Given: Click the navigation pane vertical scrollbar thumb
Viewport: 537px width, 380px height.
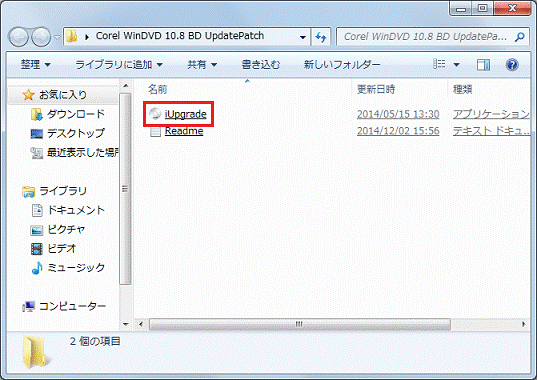Looking at the screenshot, I should click(125, 189).
